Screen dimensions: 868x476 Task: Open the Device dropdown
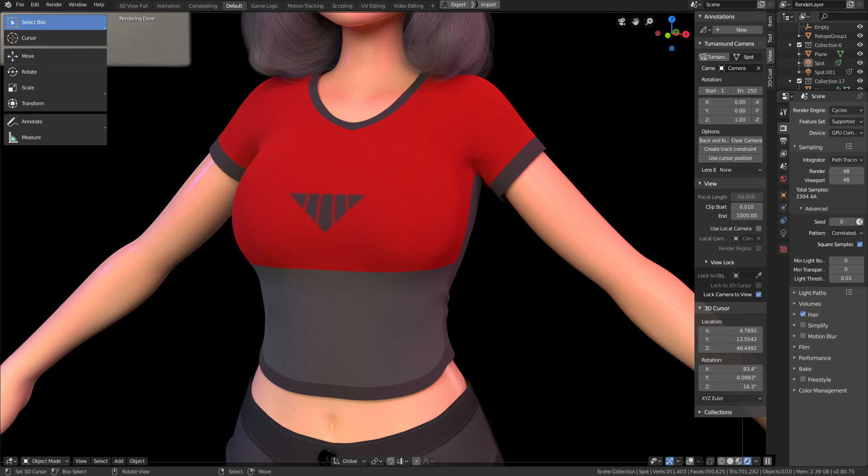click(846, 133)
